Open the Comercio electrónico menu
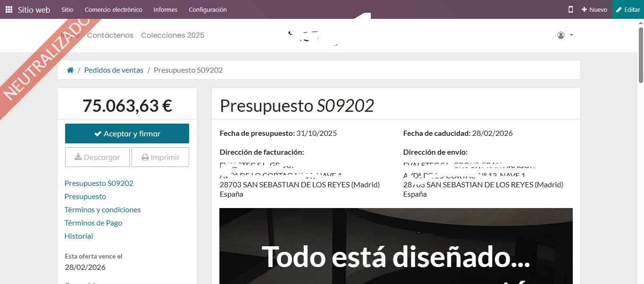The width and height of the screenshot is (644, 284). [113, 9]
